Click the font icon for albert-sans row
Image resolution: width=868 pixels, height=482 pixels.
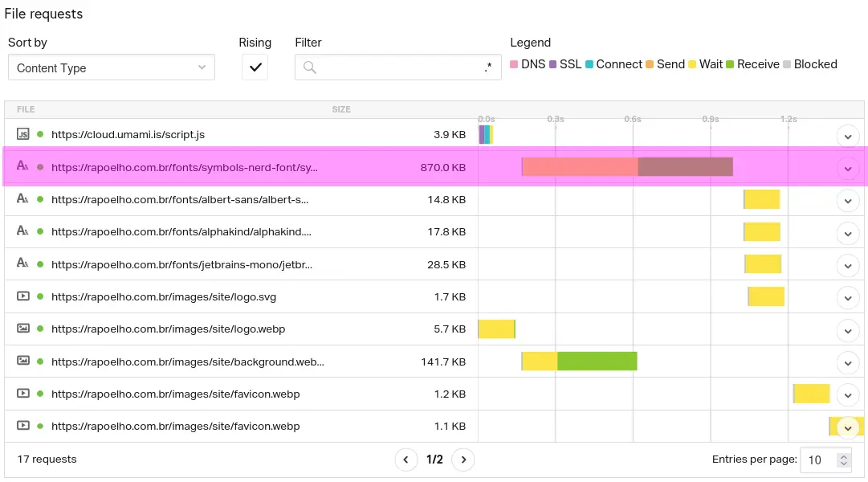[x=23, y=199]
